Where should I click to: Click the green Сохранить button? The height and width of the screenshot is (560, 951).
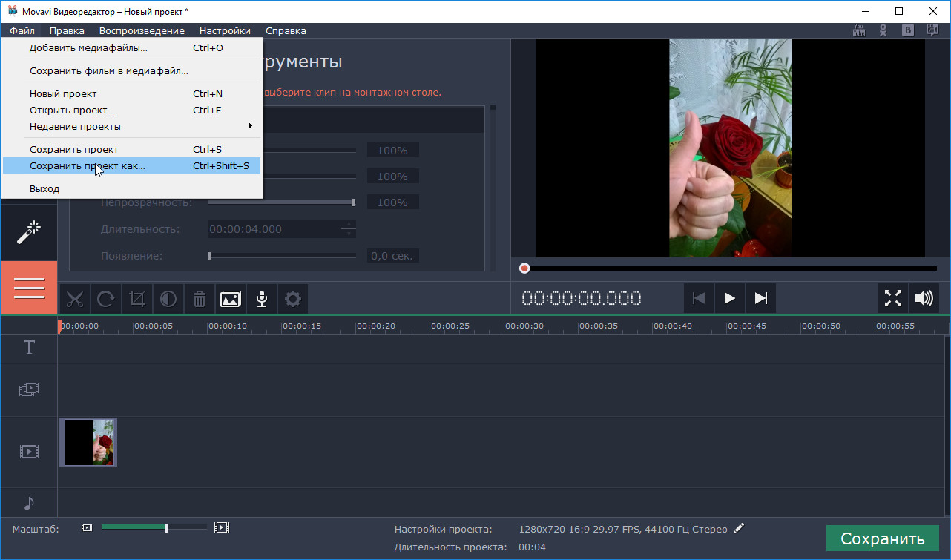pyautogui.click(x=882, y=538)
